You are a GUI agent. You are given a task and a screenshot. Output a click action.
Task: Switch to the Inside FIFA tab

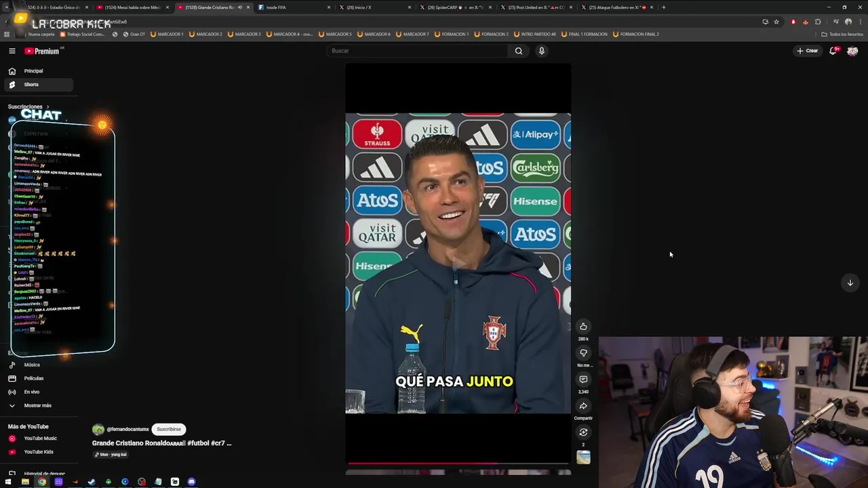click(293, 7)
